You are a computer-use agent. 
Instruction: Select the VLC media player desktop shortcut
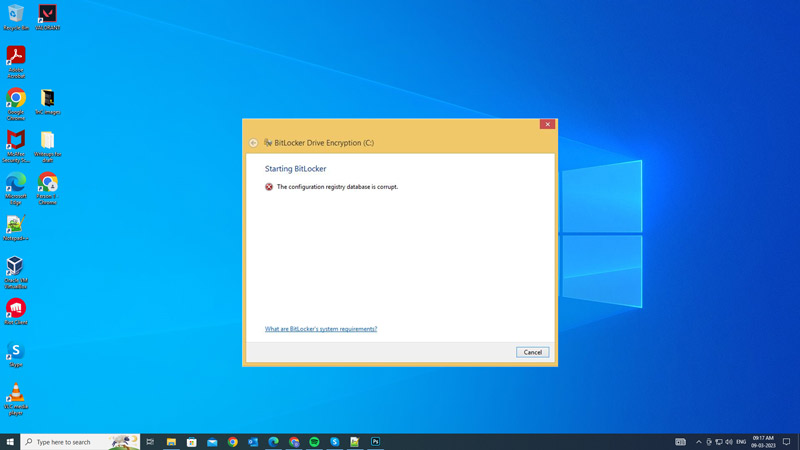click(x=16, y=399)
